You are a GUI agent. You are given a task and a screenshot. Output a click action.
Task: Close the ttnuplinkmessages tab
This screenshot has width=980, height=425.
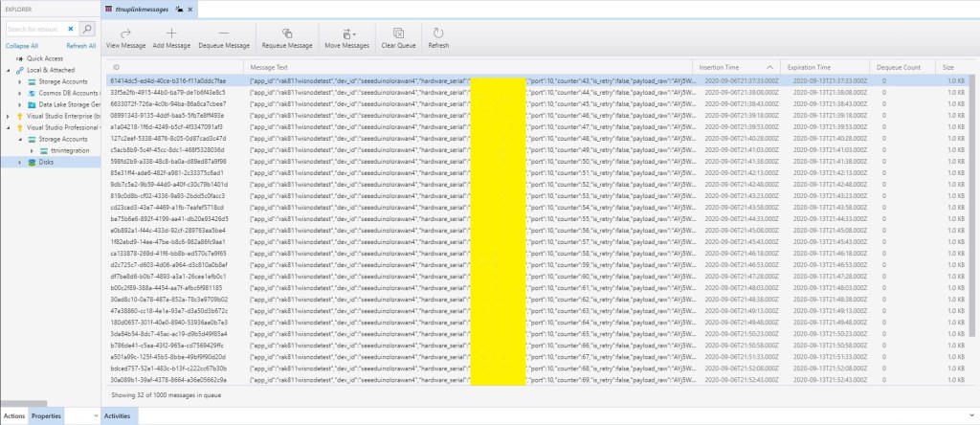191,8
